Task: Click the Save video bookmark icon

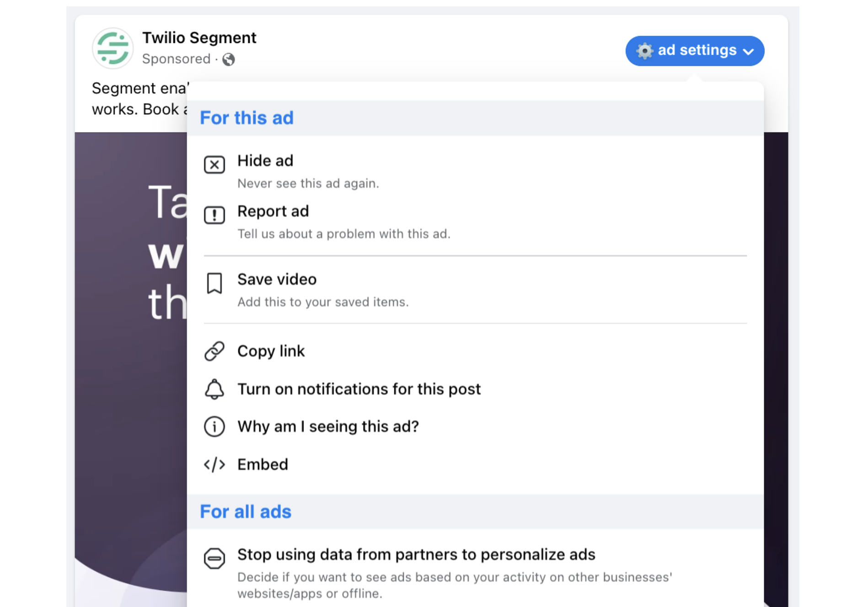Action: pos(214,283)
